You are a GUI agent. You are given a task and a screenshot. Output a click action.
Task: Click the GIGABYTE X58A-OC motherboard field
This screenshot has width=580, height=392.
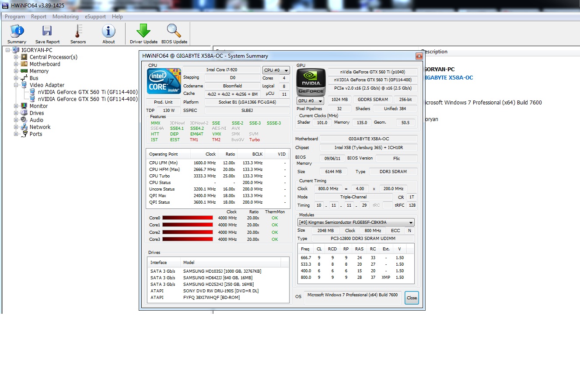368,139
